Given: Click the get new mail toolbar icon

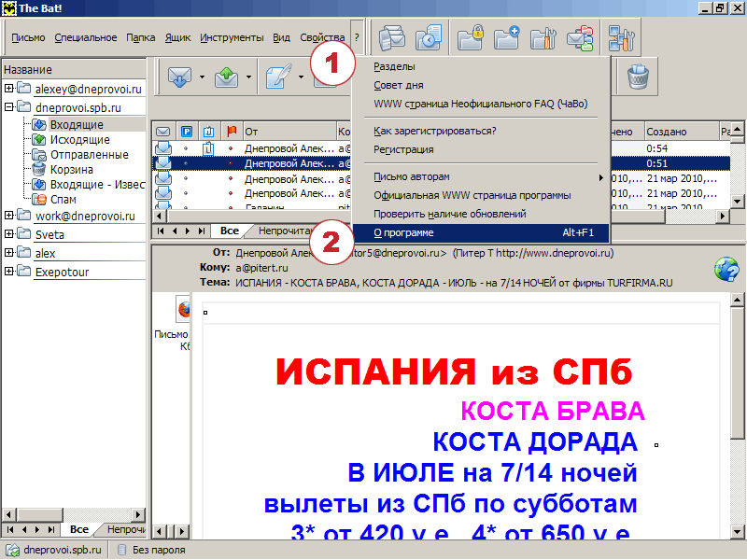Looking at the screenshot, I should pyautogui.click(x=179, y=77).
